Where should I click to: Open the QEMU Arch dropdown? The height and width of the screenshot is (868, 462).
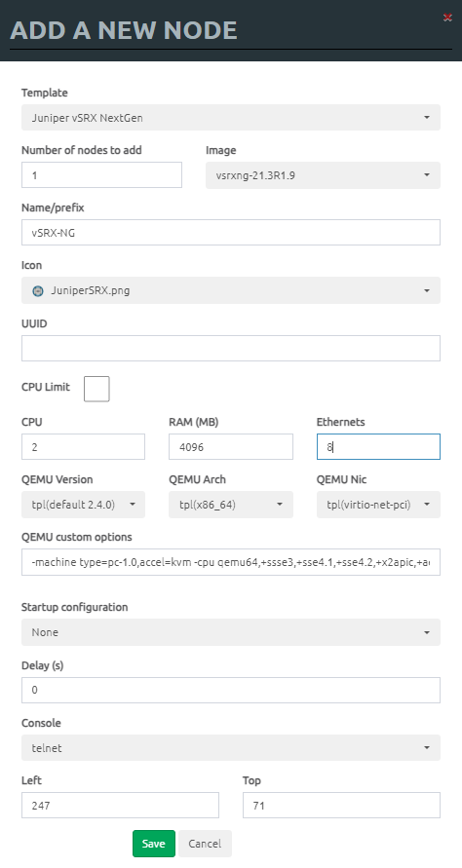231,505
